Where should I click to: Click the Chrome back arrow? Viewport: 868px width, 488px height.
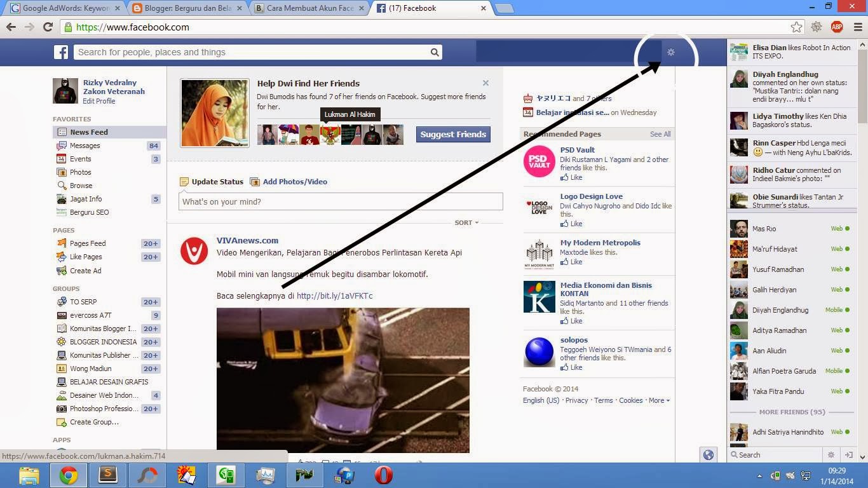click(x=11, y=27)
